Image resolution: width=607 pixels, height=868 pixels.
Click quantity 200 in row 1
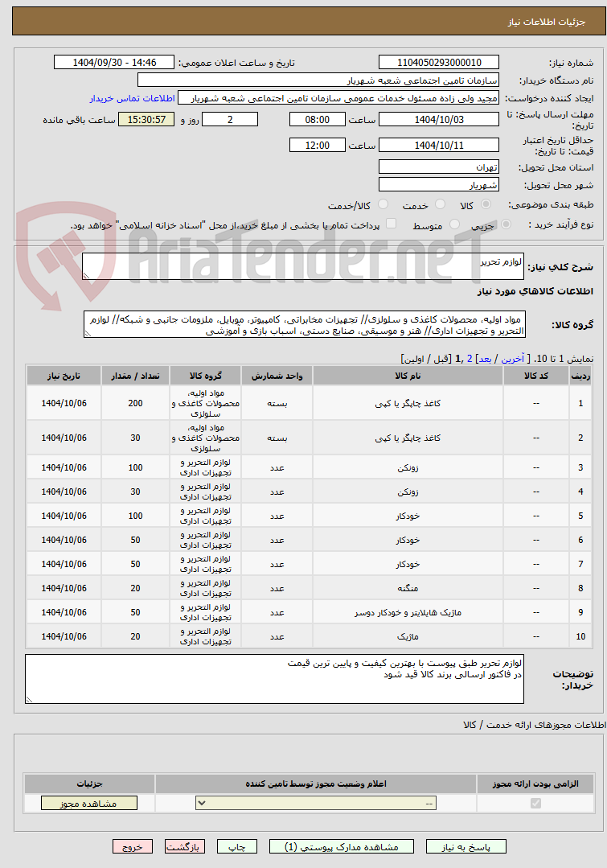136,404
